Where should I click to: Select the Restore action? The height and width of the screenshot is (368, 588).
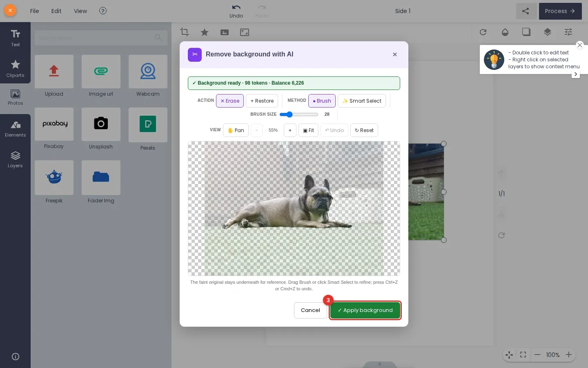pyautogui.click(x=262, y=101)
